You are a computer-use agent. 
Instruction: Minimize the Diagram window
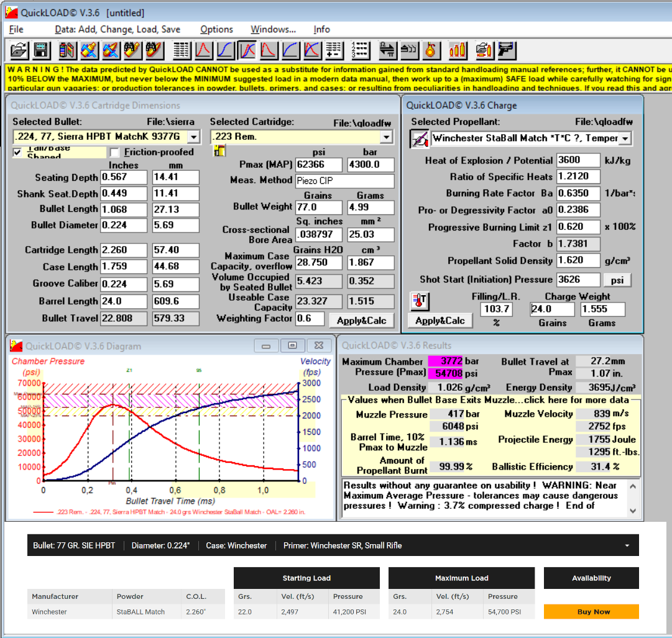tap(266, 345)
